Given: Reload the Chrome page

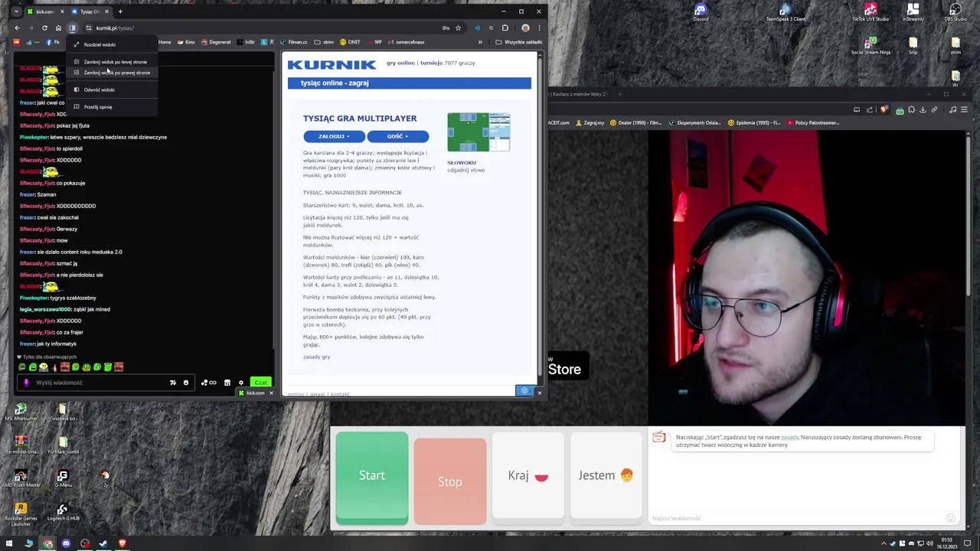Looking at the screenshot, I should click(x=44, y=28).
